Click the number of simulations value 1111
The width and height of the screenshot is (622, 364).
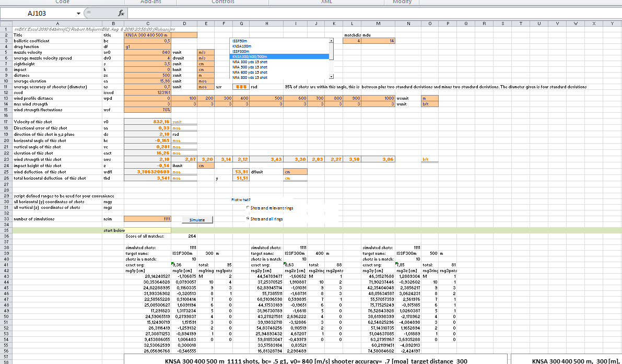pyautogui.click(x=148, y=219)
